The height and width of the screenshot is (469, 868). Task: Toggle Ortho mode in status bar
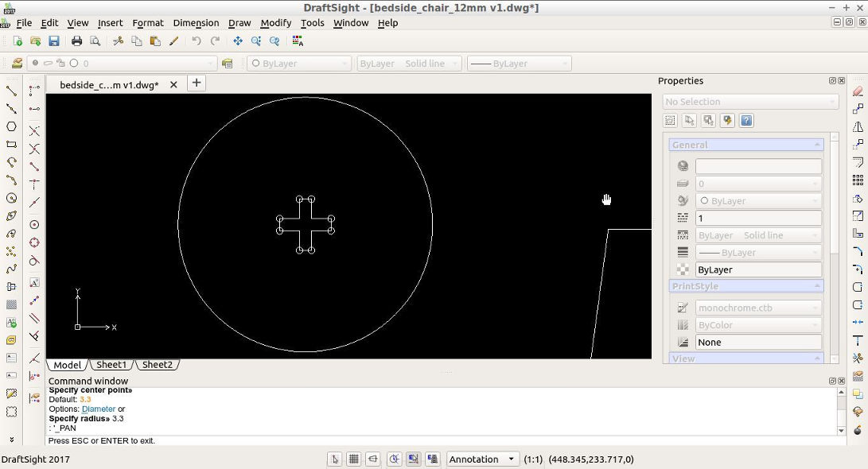(x=373, y=459)
